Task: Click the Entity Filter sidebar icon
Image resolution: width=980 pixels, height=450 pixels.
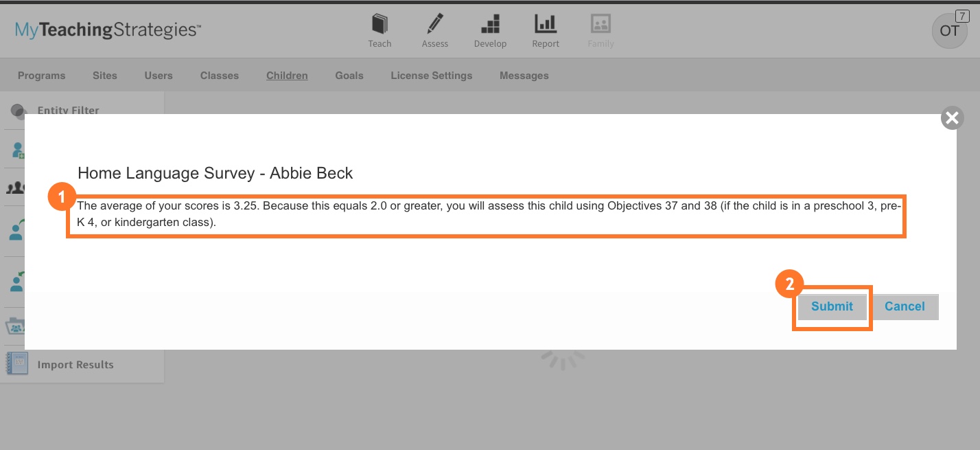Action: [19, 111]
